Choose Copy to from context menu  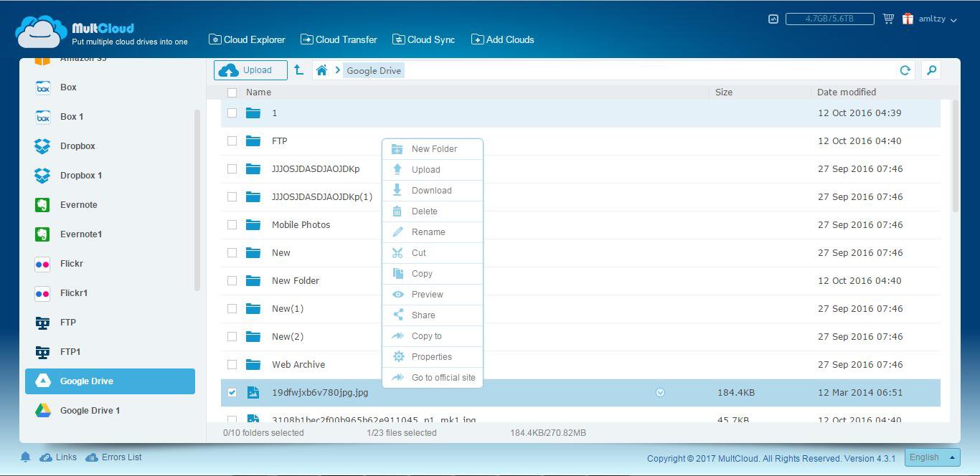pyautogui.click(x=433, y=336)
